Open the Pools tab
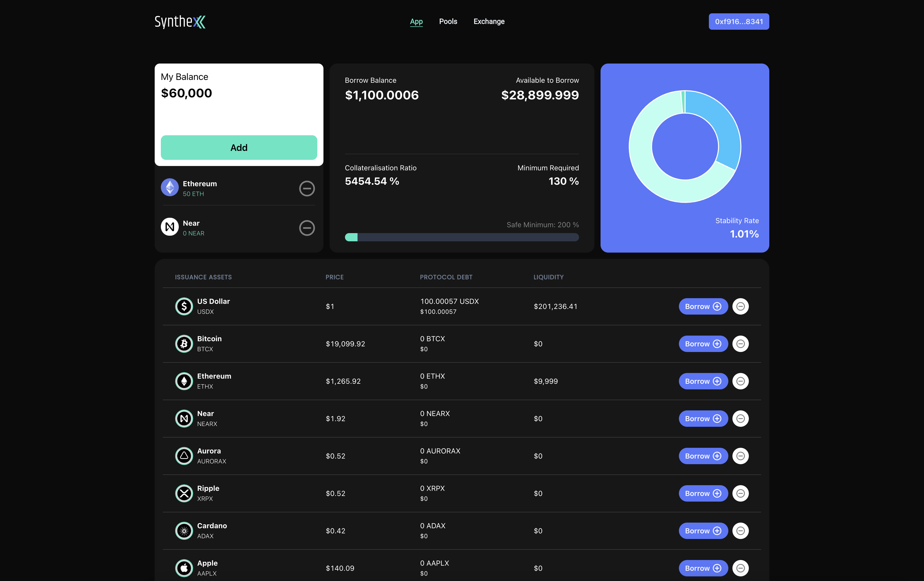The image size is (924, 581). 448,22
